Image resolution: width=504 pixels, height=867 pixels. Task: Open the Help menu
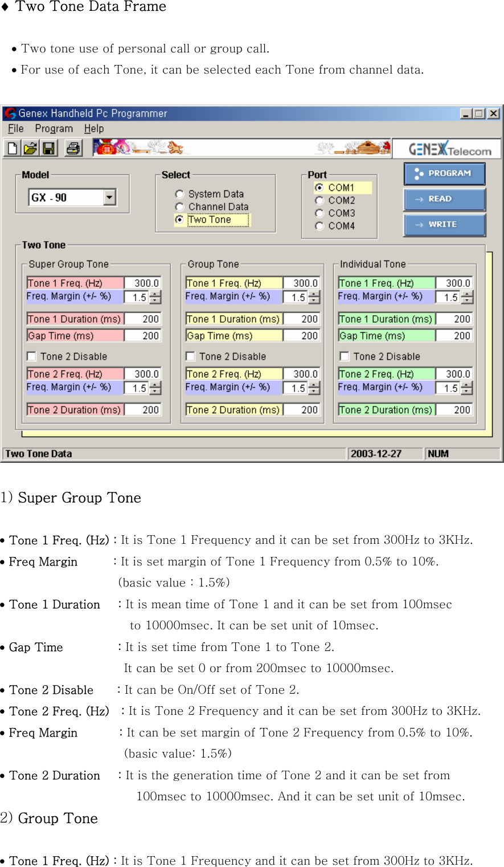pyautogui.click(x=94, y=128)
